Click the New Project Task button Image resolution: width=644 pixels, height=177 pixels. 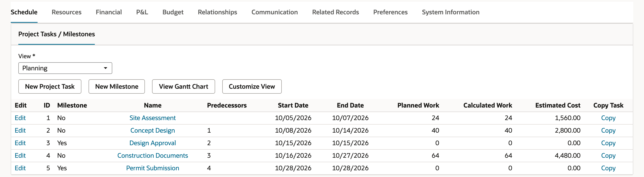tap(50, 86)
